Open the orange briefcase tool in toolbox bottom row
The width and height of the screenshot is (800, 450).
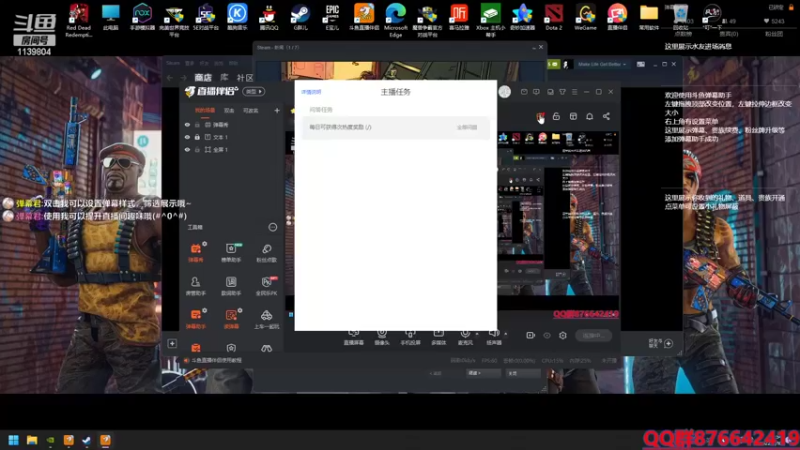[x=195, y=348]
